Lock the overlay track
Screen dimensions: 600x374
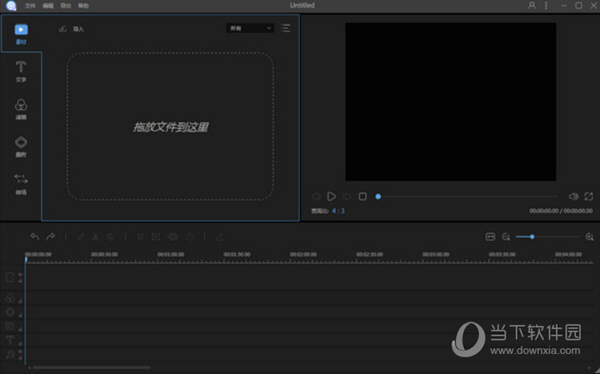[x=20, y=315]
